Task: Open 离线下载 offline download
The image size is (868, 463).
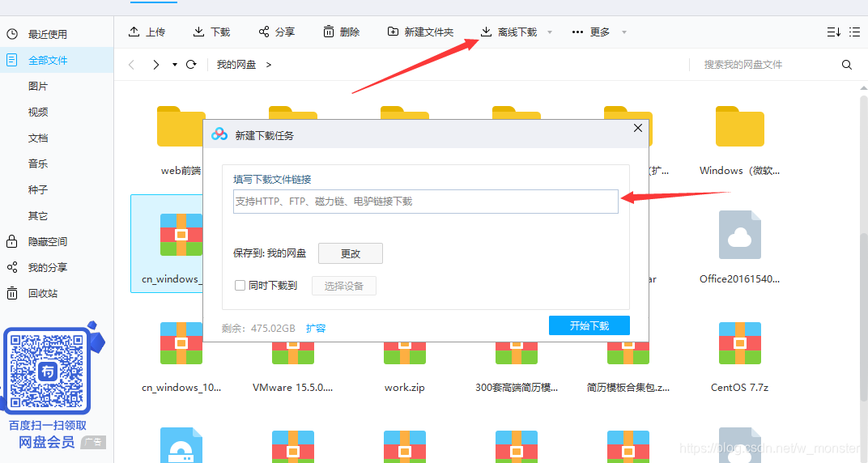Action: [x=508, y=32]
